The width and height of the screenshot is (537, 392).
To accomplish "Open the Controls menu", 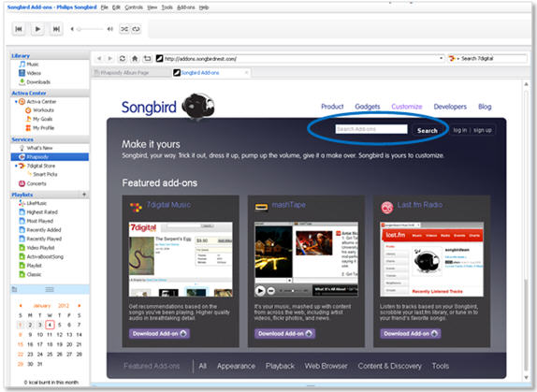I will coord(134,7).
